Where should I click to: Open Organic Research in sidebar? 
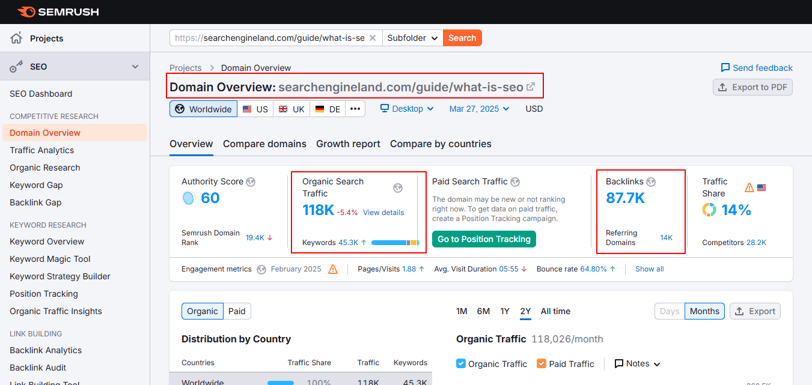pyautogui.click(x=45, y=168)
